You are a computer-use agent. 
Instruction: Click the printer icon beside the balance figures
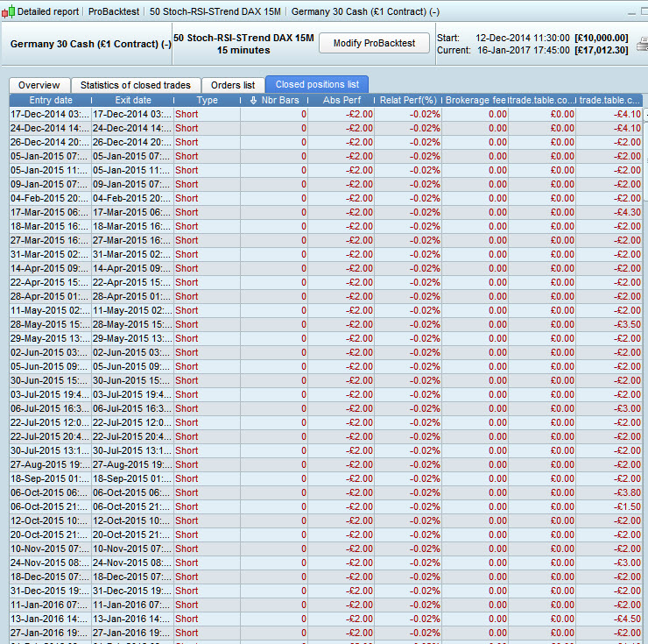point(644,44)
